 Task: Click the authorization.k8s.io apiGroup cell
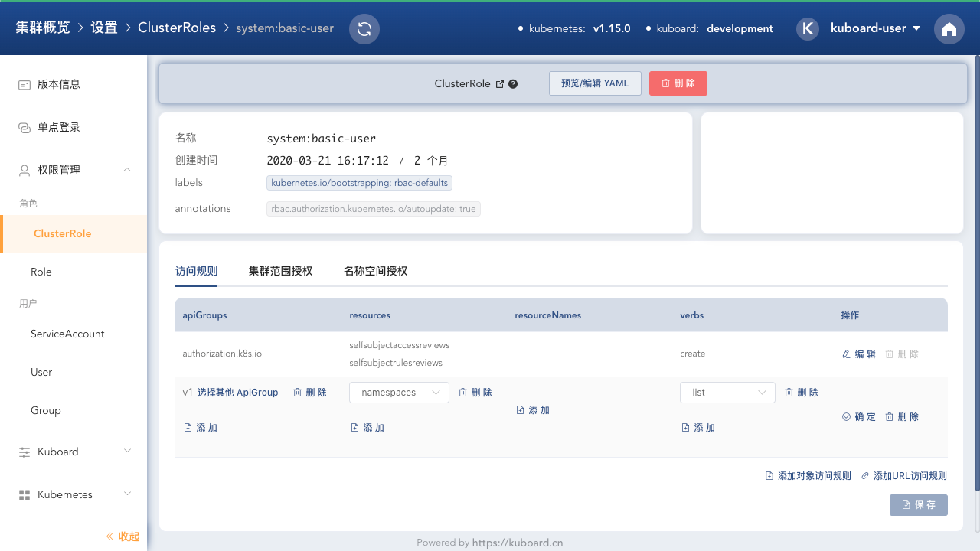tap(222, 354)
